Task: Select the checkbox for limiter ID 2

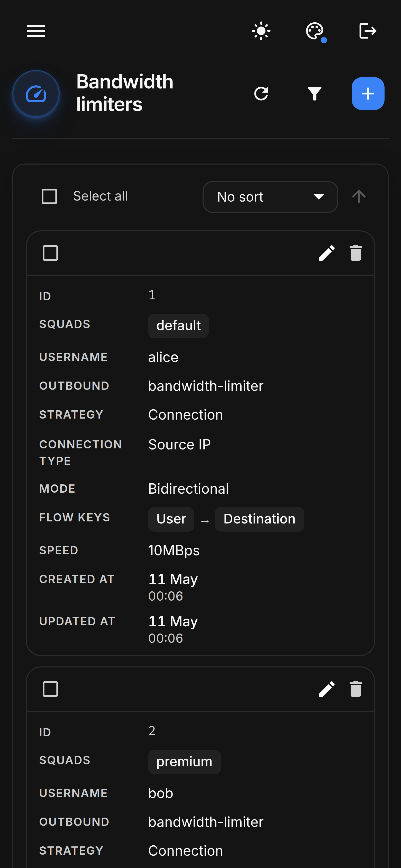Action: (x=50, y=689)
